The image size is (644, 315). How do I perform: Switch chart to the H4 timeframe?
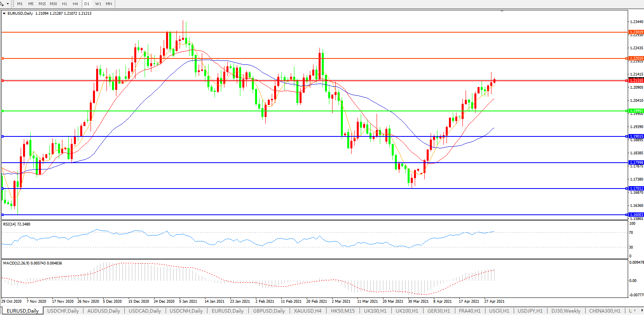[75, 4]
